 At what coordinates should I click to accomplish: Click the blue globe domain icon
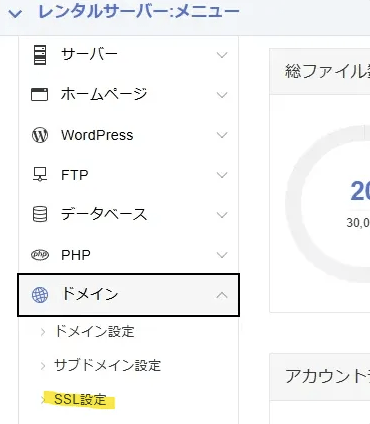40,295
